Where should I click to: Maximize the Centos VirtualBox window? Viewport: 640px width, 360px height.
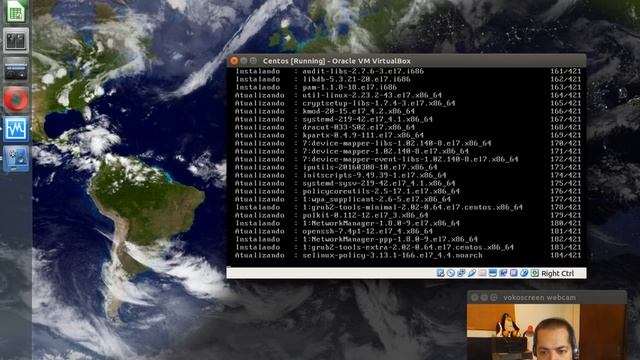pyautogui.click(x=253, y=61)
